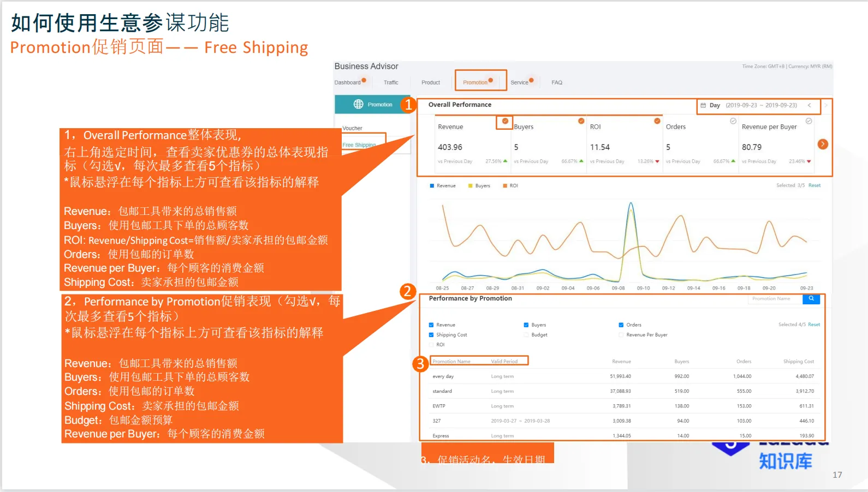Open the Day date range picker
Image resolution: width=868 pixels, height=492 pixels.
tap(753, 105)
